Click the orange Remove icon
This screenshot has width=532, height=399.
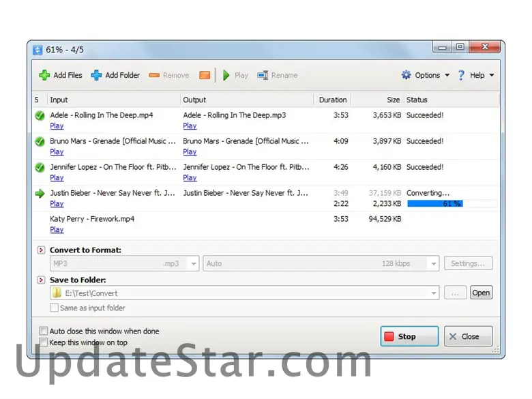tap(154, 75)
